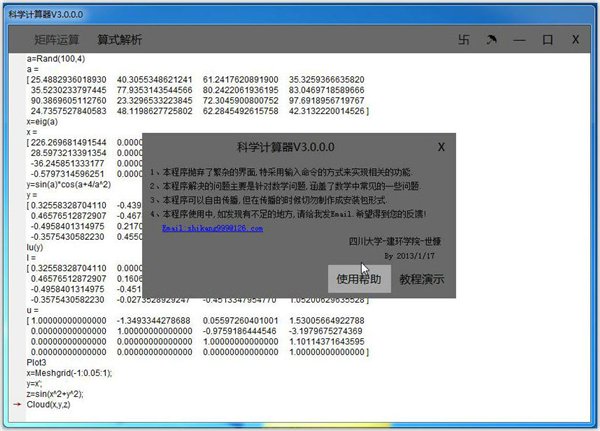This screenshot has height=431, width=600.
Task: Click the value 42.3132220014526 in matrix a
Action: point(326,111)
